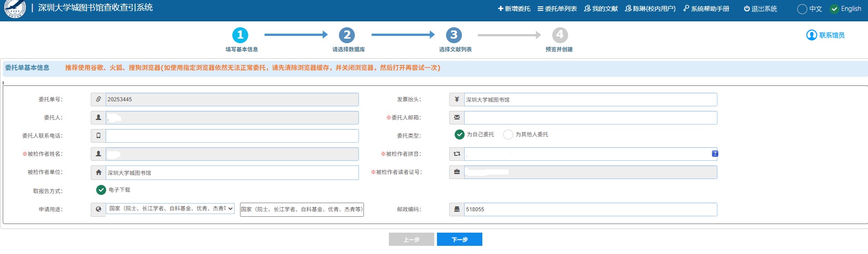This screenshot has height=254, width=868.
Task: Click the 联系馆员 contact librarian icon
Action: 811,35
